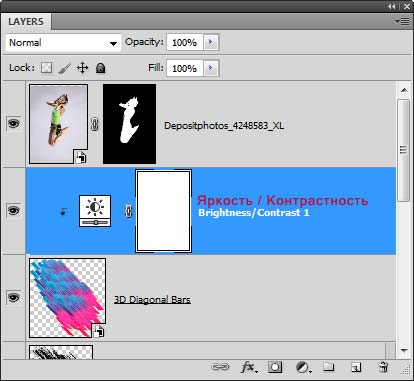Screen dimensions: 414x381
Task: Close the Layers panel with X
Action: 407,6
